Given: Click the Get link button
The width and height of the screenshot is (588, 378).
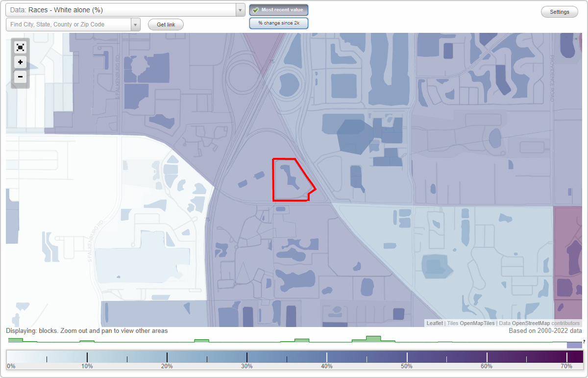Looking at the screenshot, I should 166,25.
